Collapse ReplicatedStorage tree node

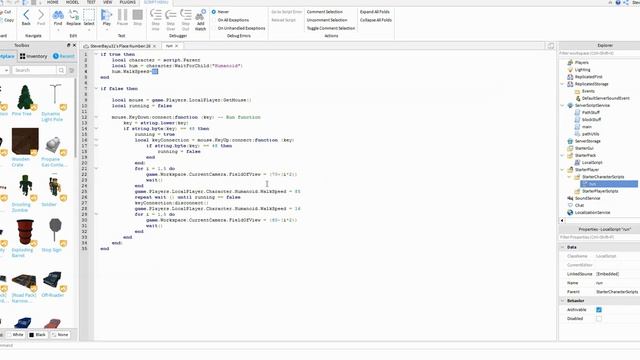[x=562, y=84]
